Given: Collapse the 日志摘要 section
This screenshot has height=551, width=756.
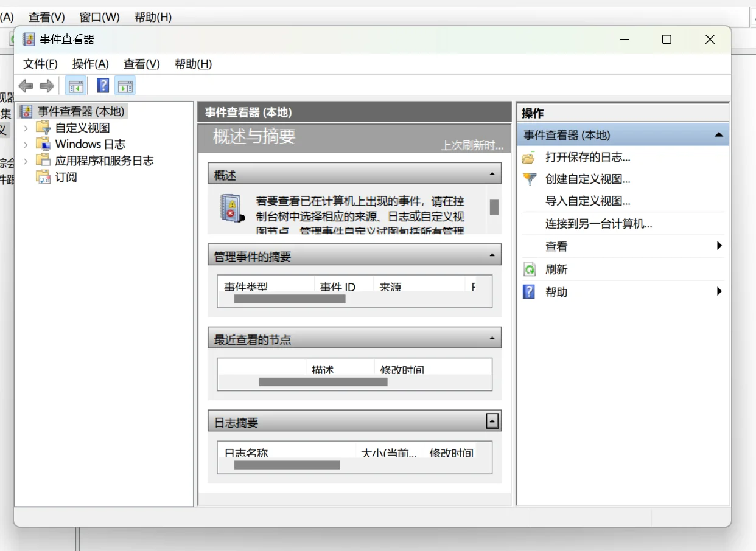Looking at the screenshot, I should 492,420.
